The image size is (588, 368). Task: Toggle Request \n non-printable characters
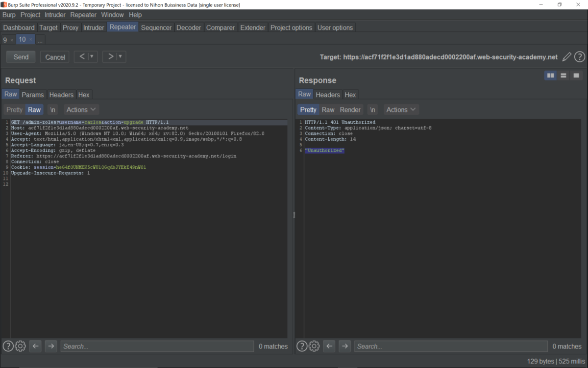point(53,109)
